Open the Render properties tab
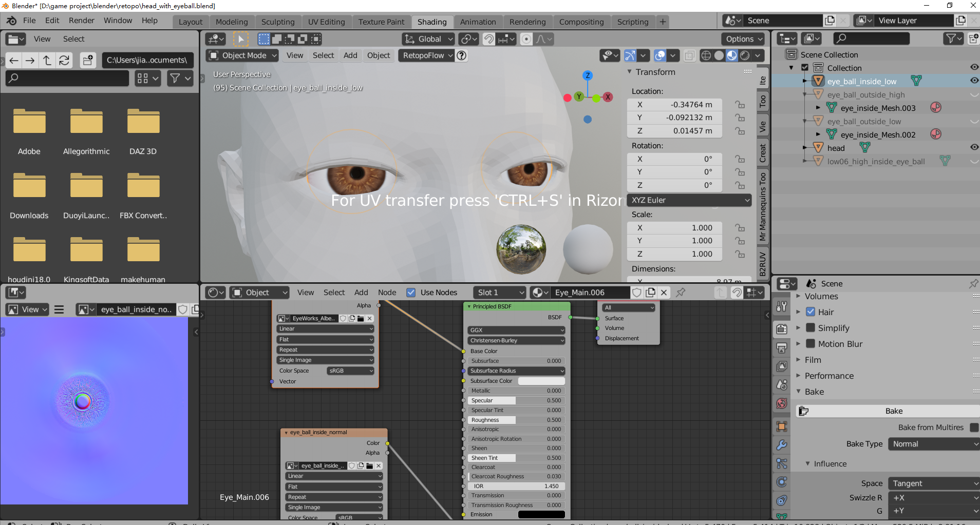This screenshot has height=525, width=980. coord(782,329)
